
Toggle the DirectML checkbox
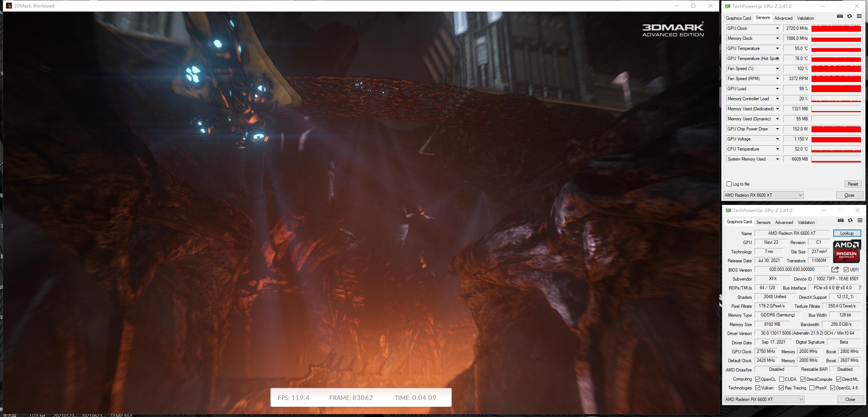(x=839, y=379)
